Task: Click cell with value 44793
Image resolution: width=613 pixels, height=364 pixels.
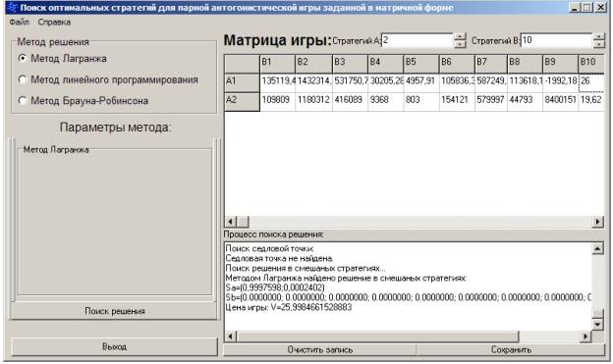Action: pos(525,101)
